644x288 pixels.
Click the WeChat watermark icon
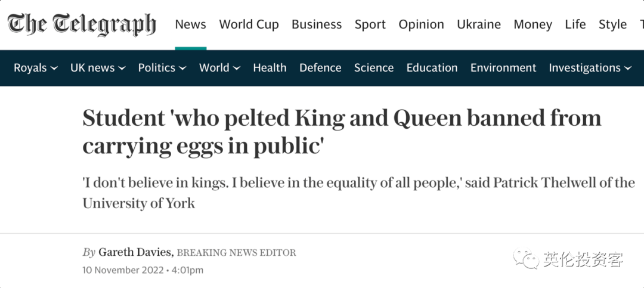(x=527, y=259)
